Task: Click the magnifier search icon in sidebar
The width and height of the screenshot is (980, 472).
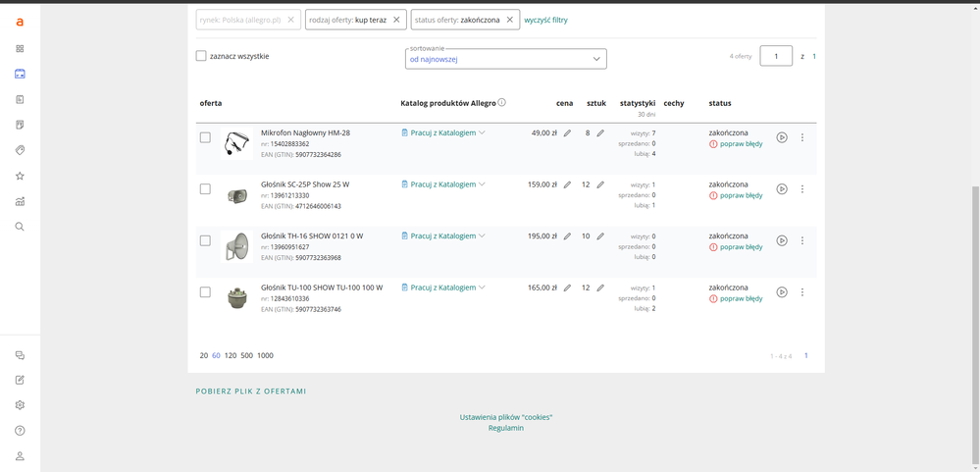Action: [x=20, y=227]
